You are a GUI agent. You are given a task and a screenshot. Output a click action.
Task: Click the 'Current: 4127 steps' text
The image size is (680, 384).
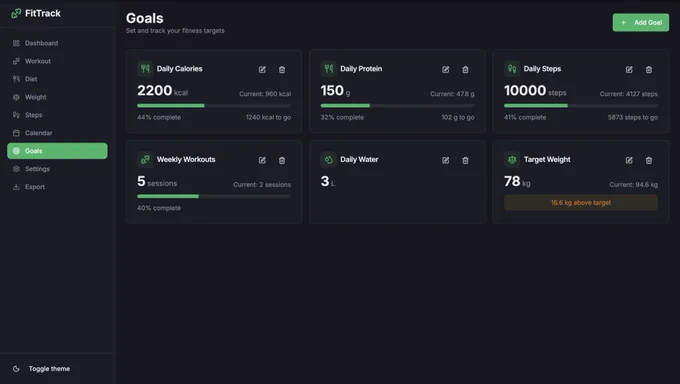coord(629,94)
